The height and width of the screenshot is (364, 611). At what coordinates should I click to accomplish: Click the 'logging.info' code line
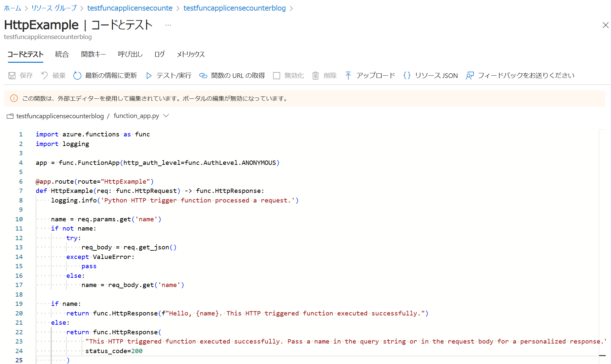(x=175, y=200)
